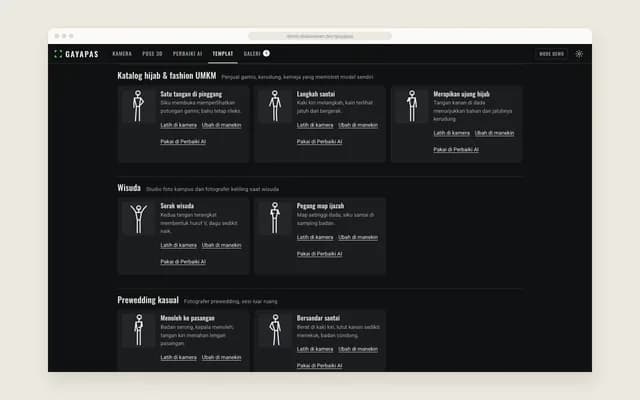Click Ubah di manekin for Bersandar santai
Screen dimensions: 640x400
click(358, 349)
